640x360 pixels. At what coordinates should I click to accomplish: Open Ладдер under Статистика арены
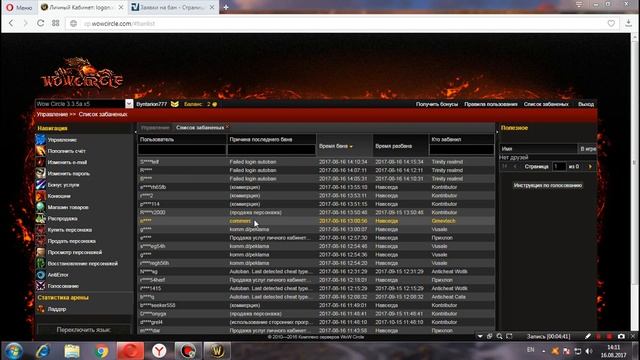click(57, 309)
